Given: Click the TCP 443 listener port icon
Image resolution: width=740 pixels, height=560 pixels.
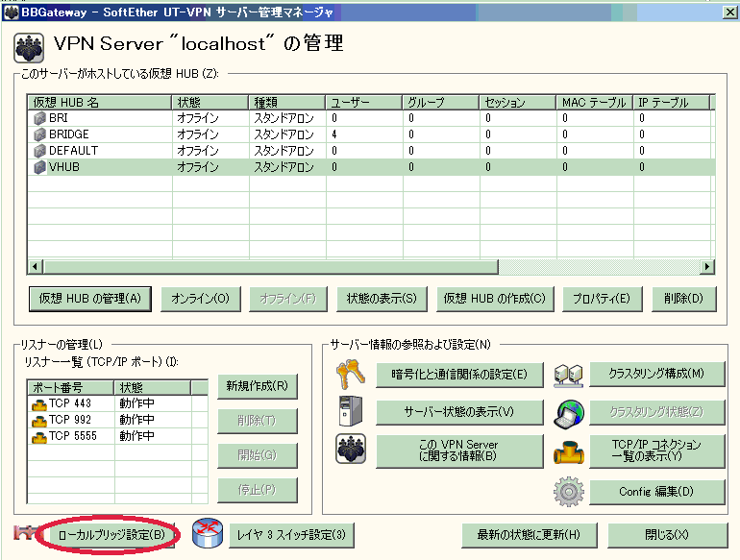Looking at the screenshot, I should coord(38,404).
